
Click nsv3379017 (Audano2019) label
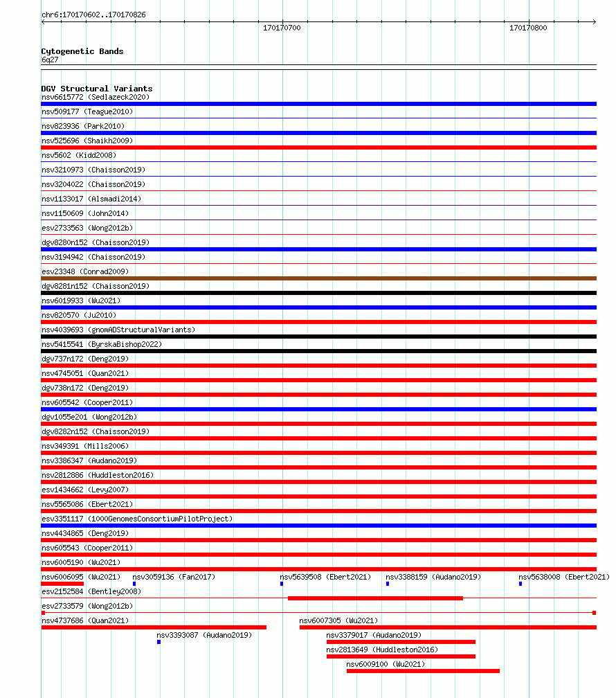click(x=374, y=635)
